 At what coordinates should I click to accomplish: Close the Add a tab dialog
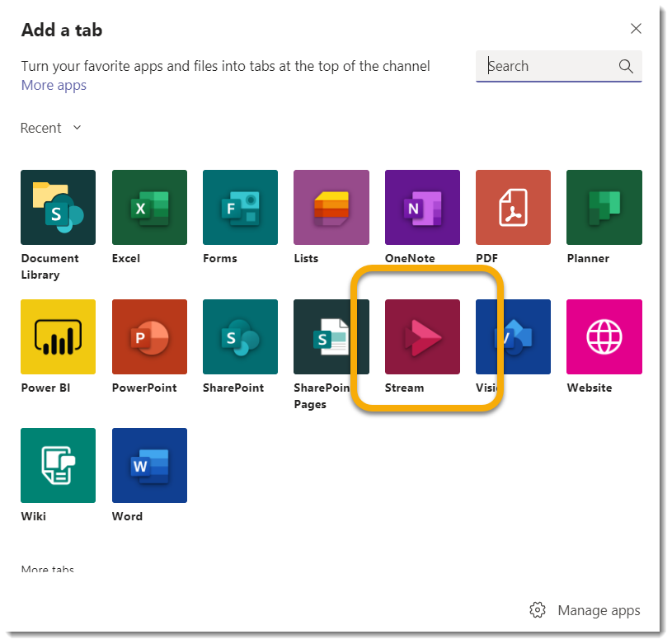coord(636,29)
